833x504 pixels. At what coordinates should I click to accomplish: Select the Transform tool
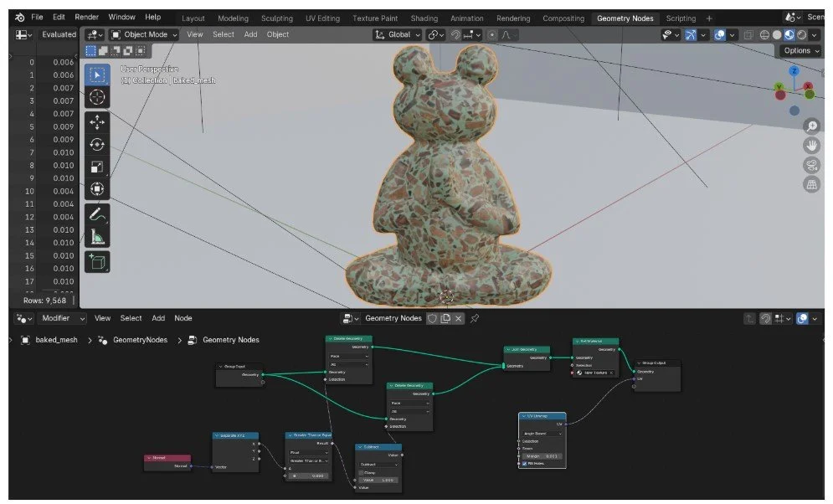(97, 188)
